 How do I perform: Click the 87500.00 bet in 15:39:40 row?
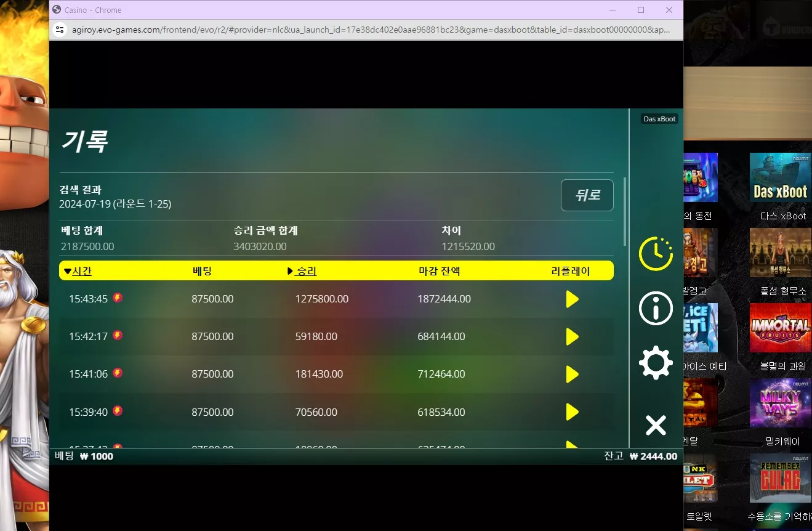click(x=212, y=412)
